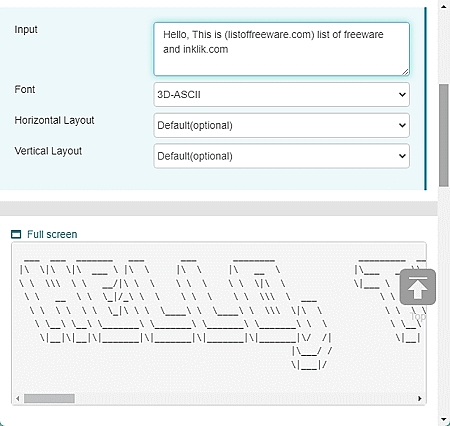
Task: Click the back-to-top arrow icon
Action: (x=418, y=287)
